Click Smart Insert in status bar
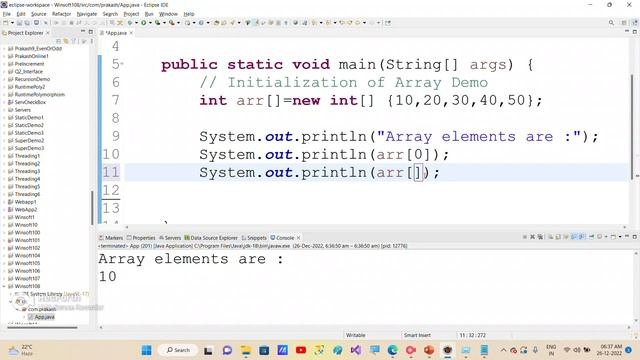The image size is (640, 360). 417,335
